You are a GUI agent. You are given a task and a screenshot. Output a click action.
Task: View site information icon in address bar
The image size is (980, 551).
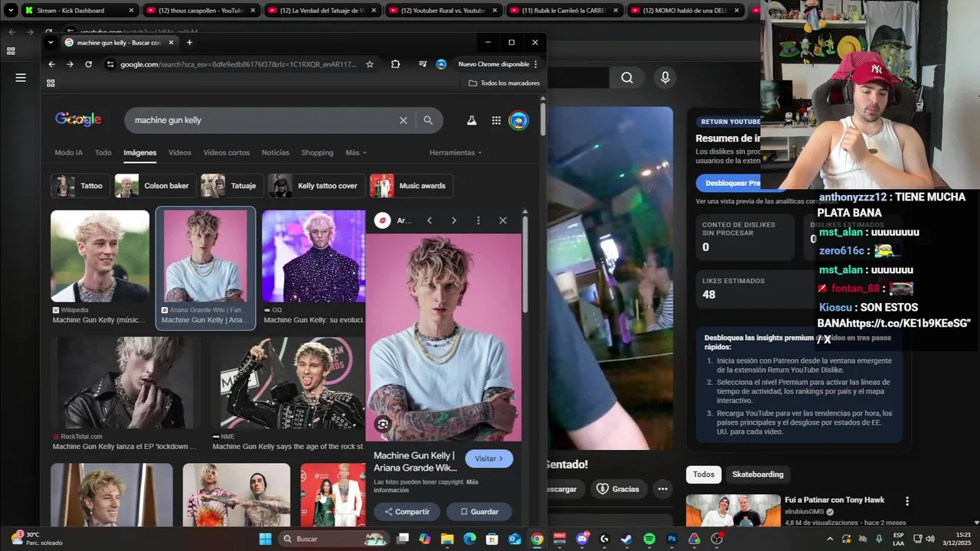tap(110, 64)
